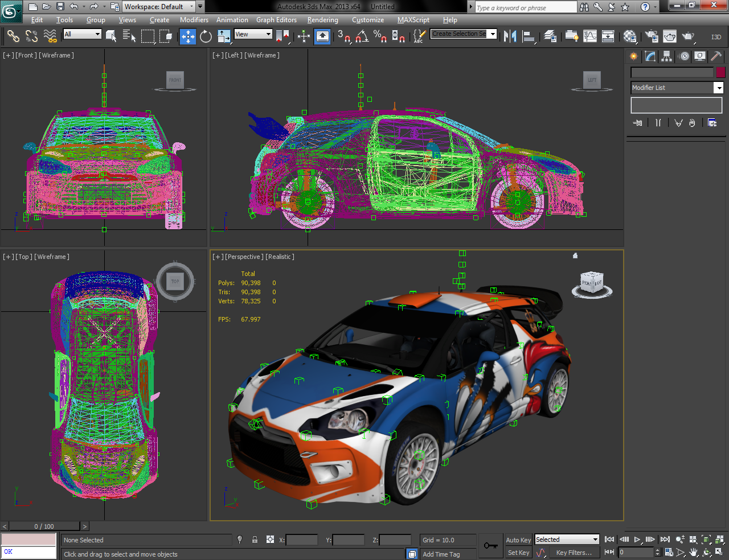Switch to Utilities command panel
Image resolution: width=729 pixels, height=560 pixels.
point(716,56)
